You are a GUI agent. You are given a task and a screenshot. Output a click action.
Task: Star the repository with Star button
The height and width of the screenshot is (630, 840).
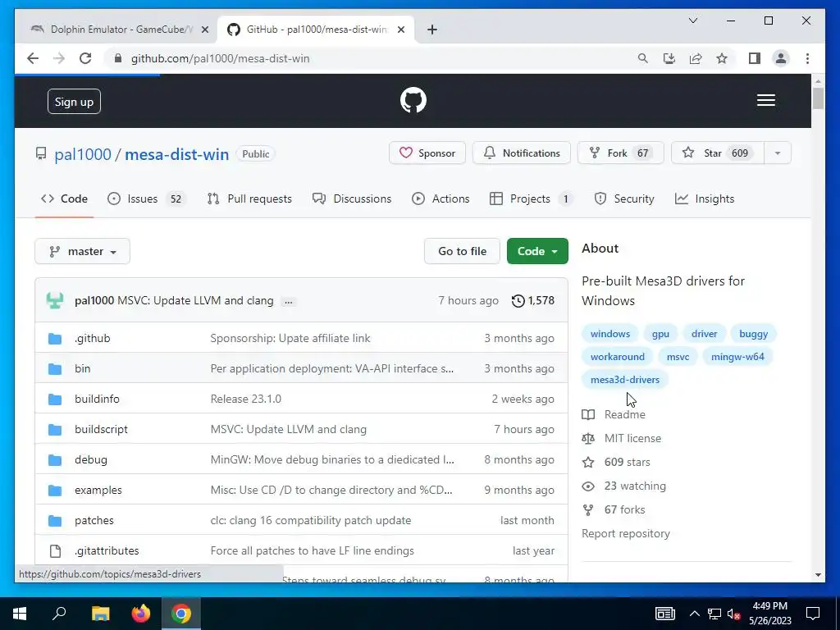(x=718, y=153)
